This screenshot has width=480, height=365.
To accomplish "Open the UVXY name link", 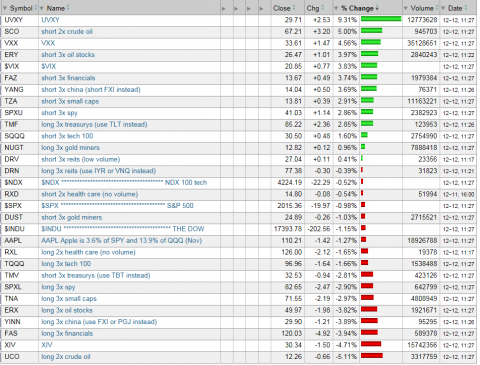I will pos(50,20).
